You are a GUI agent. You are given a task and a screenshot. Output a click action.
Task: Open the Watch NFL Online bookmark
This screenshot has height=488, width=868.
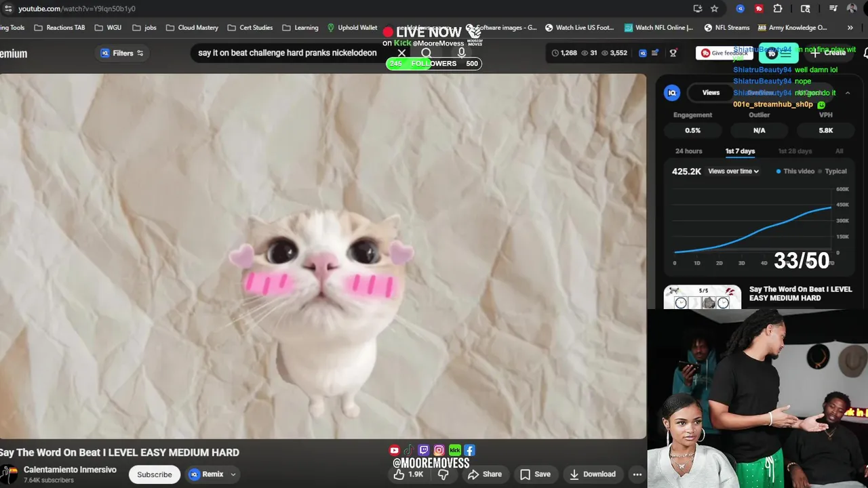[x=658, y=28]
